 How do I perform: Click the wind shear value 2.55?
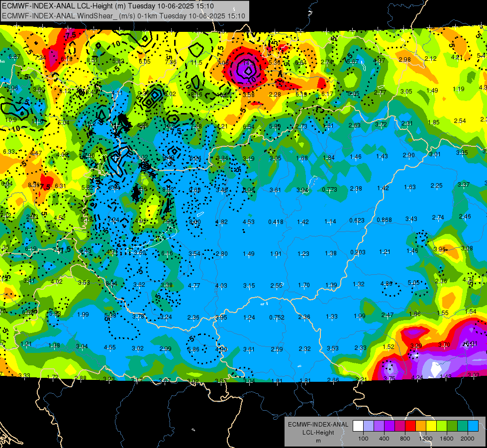point(276,285)
